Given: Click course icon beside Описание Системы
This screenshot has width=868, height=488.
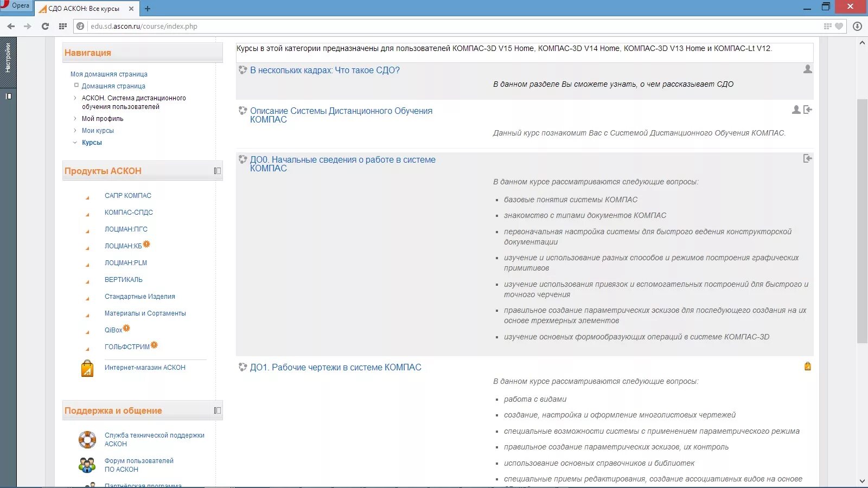Looking at the screenshot, I should pos(242,111).
